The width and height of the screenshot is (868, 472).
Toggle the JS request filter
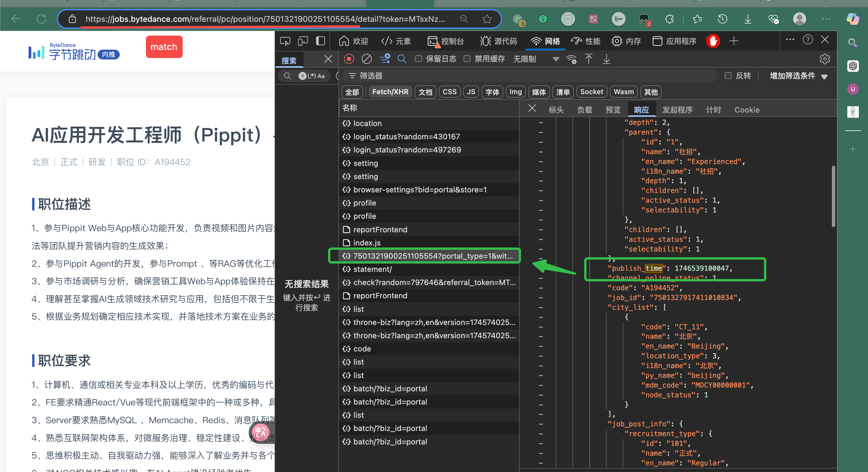pyautogui.click(x=471, y=92)
